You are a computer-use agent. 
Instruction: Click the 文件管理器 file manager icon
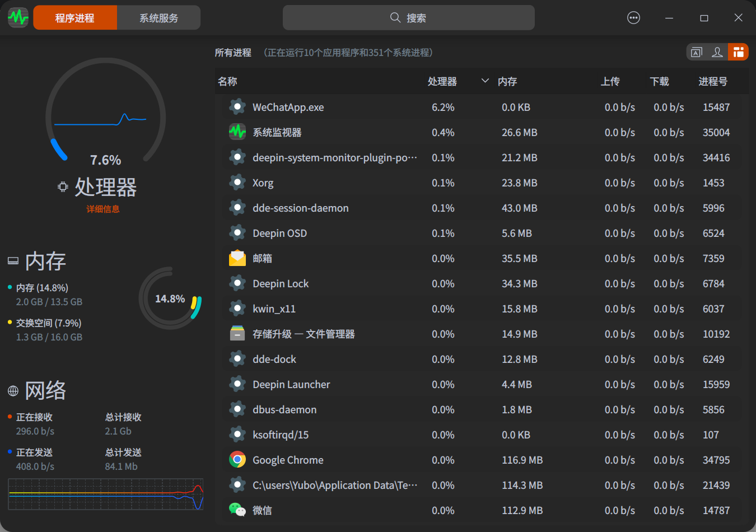point(237,334)
